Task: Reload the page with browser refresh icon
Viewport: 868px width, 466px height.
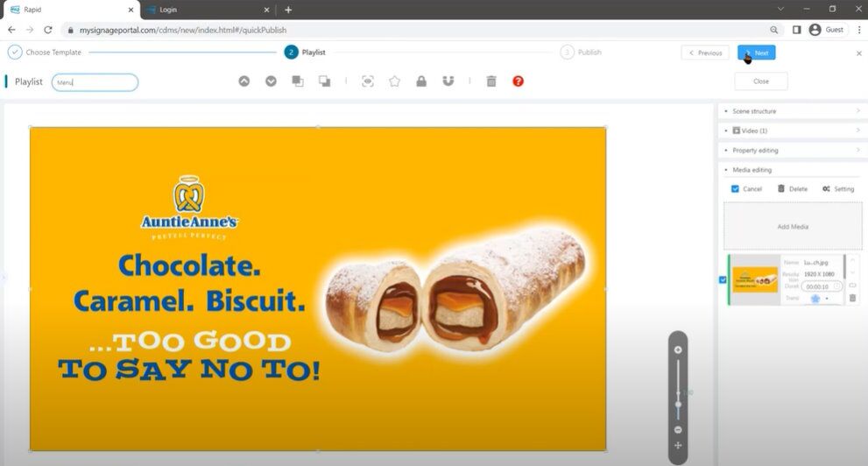Action: click(48, 30)
